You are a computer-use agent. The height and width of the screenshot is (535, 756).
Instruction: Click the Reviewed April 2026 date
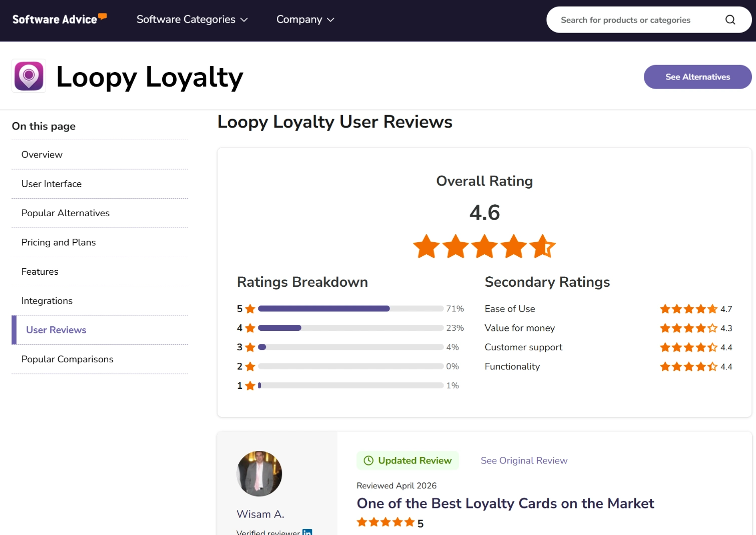click(397, 485)
